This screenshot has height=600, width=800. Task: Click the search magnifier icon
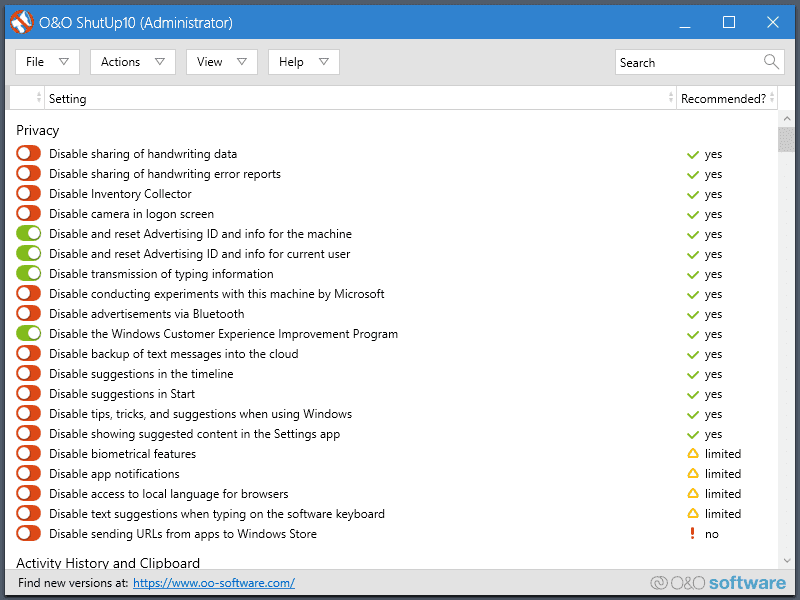click(771, 62)
